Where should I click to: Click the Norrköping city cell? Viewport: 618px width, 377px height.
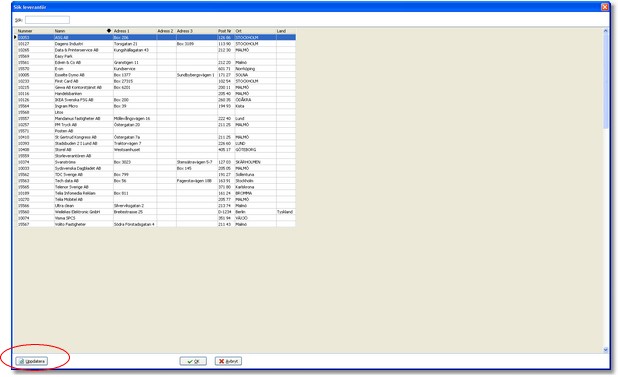pyautogui.click(x=255, y=69)
